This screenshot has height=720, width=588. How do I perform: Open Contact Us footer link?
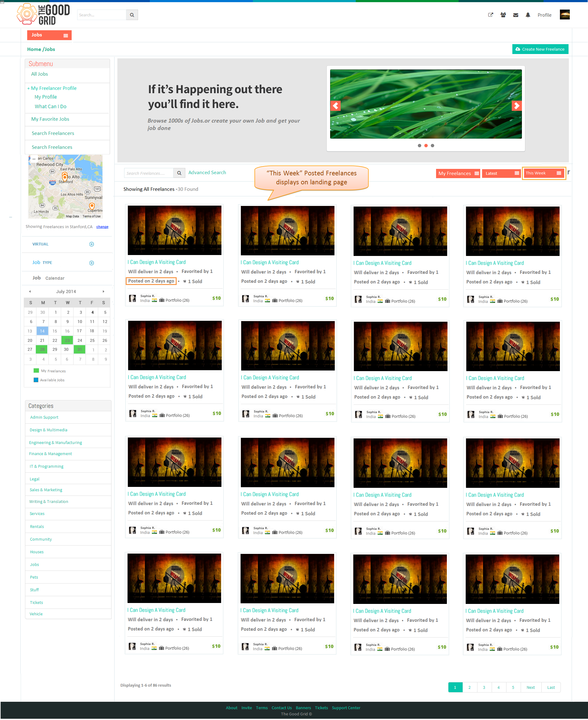[282, 708]
